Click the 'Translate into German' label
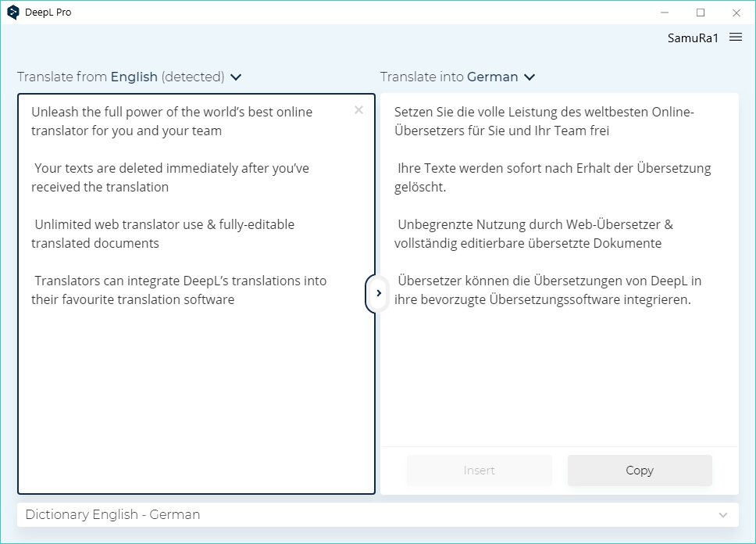756x544 pixels. click(x=449, y=77)
